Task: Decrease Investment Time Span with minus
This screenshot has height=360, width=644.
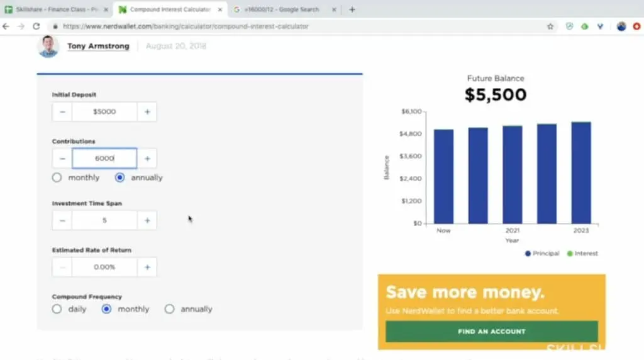Action: coord(62,221)
